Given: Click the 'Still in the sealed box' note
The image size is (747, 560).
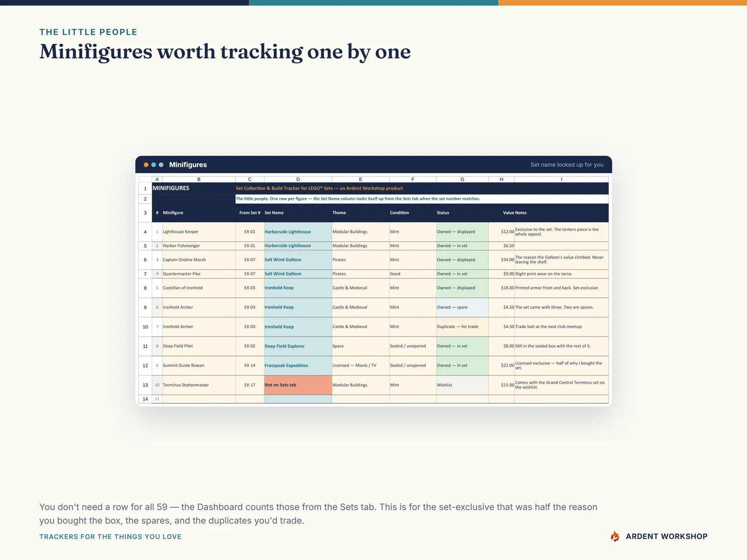Looking at the screenshot, I should 562,346.
